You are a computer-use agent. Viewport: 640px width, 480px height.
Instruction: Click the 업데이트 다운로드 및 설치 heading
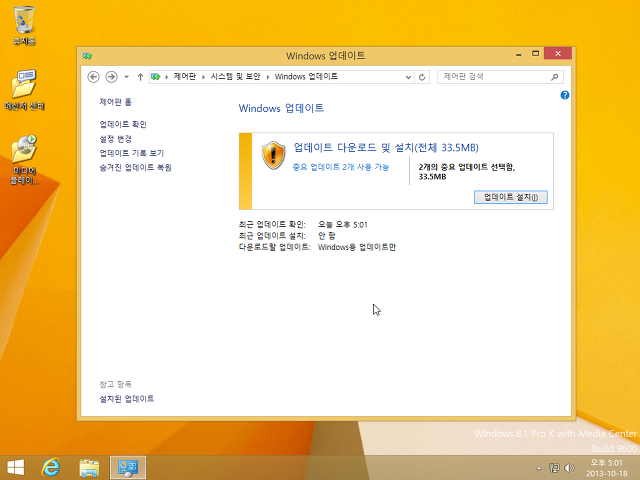[386, 147]
